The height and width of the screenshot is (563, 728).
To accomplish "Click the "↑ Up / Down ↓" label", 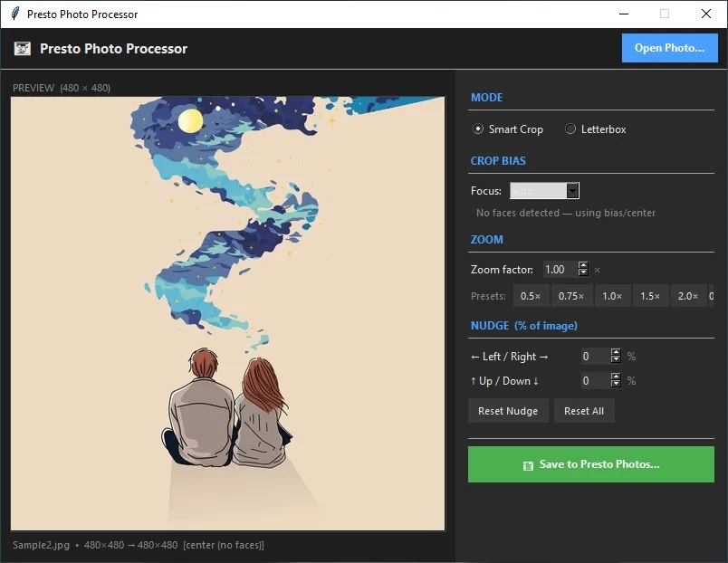I will coord(504,381).
